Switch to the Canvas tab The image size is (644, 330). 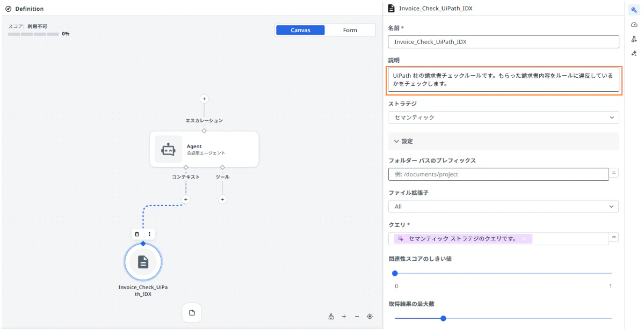pos(300,30)
